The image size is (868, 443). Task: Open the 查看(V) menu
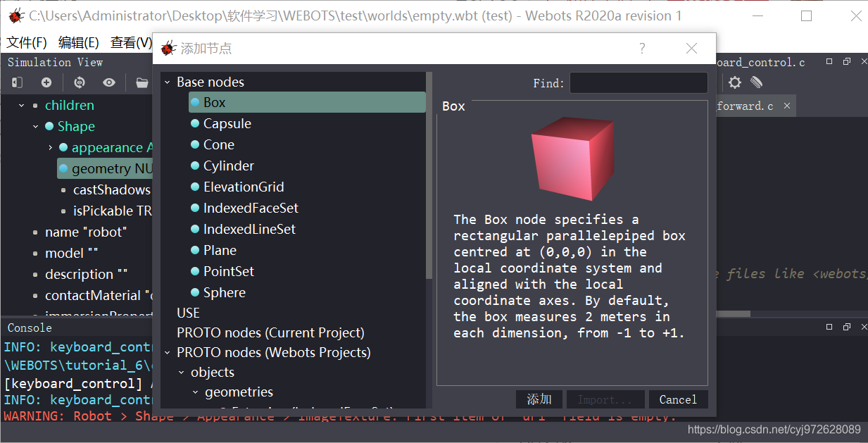(x=132, y=43)
